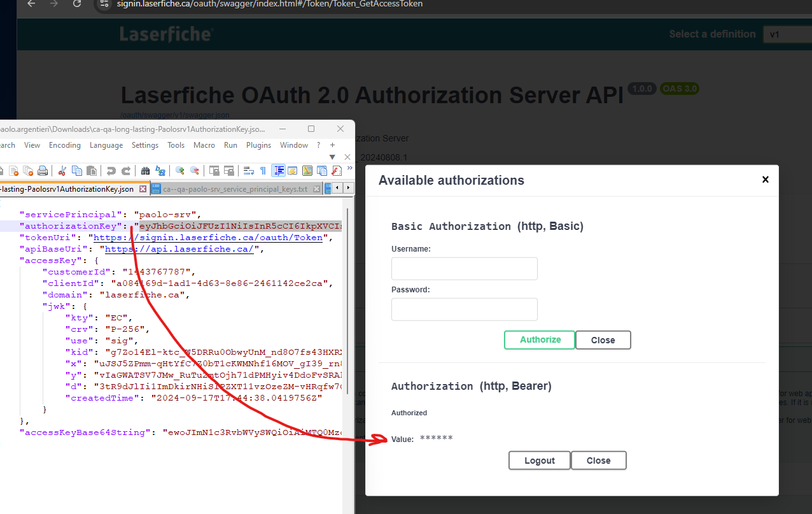Click Close under Basic Authorization
This screenshot has width=812, height=514.
pyautogui.click(x=603, y=340)
